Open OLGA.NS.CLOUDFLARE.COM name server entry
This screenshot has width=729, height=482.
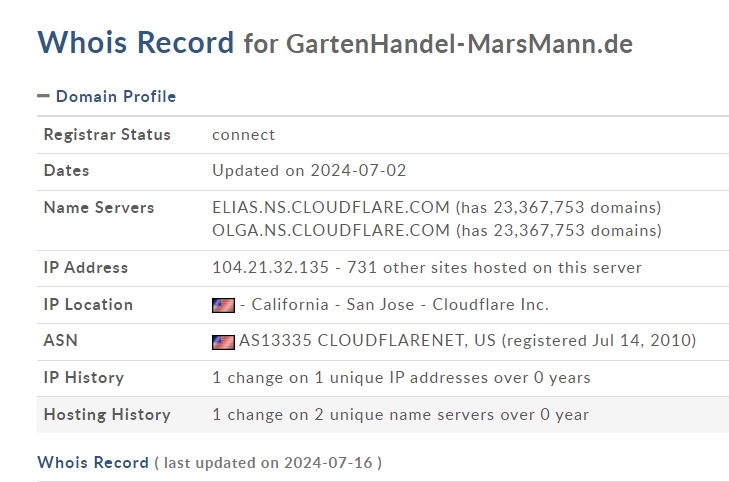(331, 231)
